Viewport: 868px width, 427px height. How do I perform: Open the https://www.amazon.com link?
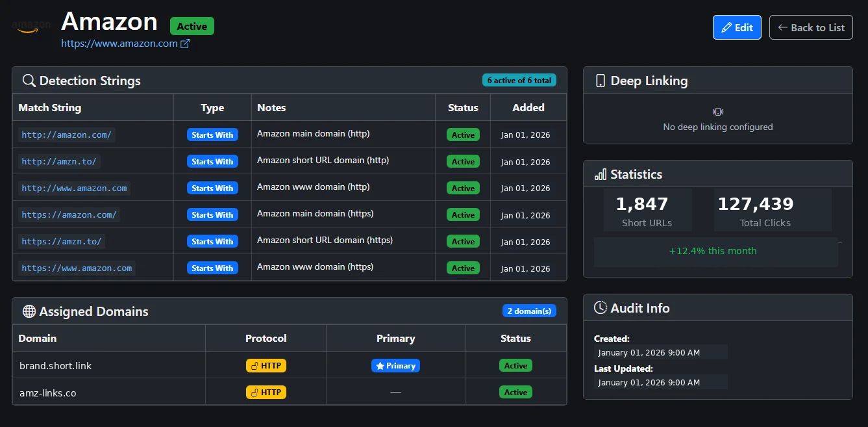pyautogui.click(x=119, y=44)
